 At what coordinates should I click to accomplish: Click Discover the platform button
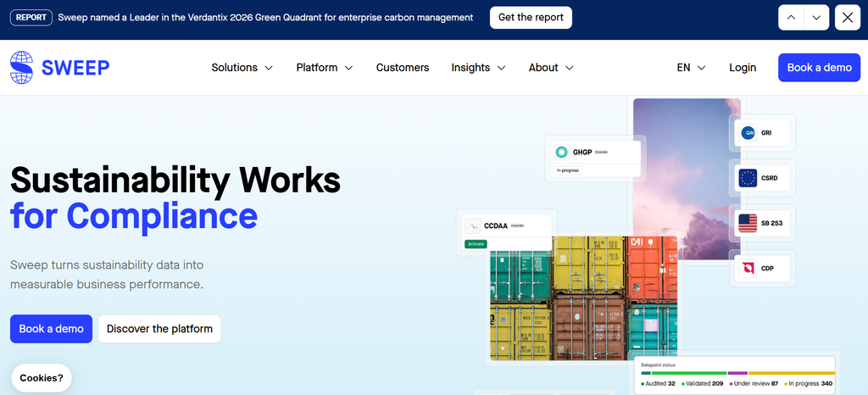[x=159, y=329]
